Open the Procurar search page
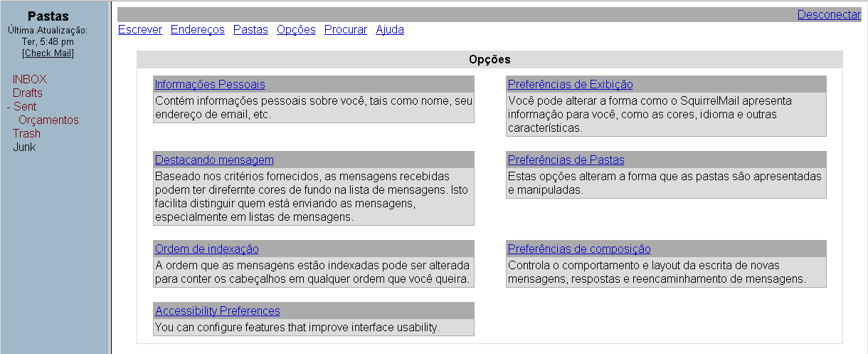The image size is (868, 354). pos(346,30)
